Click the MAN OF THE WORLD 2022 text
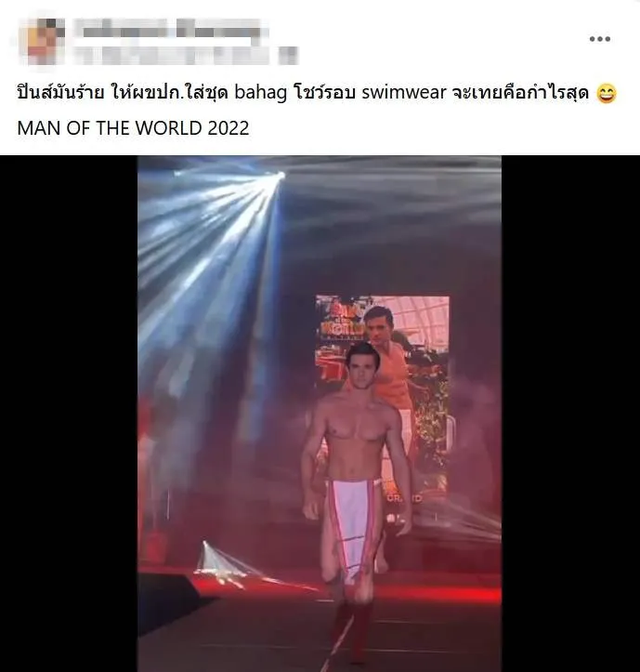640x672 pixels. point(133,128)
